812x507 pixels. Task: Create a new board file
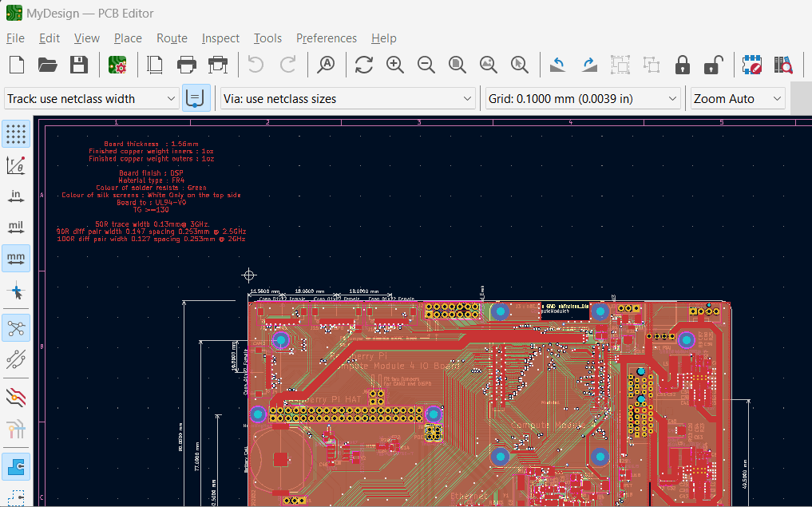(x=17, y=65)
